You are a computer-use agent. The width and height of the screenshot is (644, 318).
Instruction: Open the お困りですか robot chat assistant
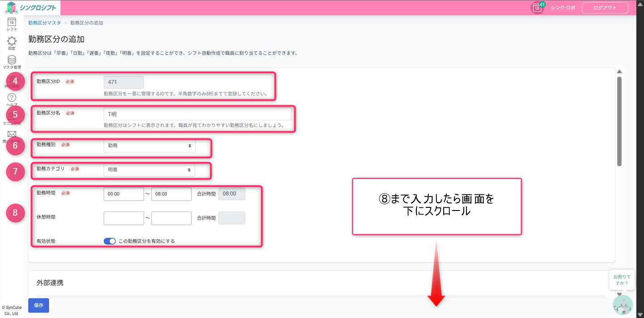point(623,305)
